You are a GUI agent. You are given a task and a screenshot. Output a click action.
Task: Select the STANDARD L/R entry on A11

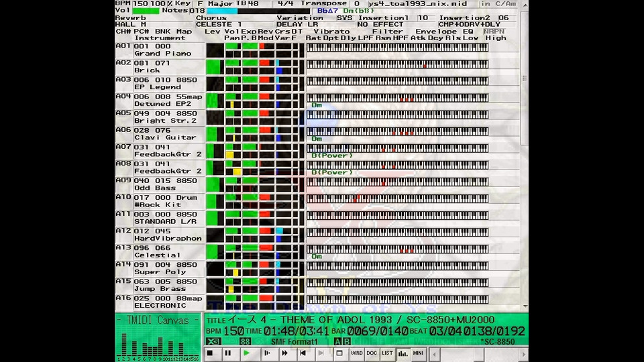pyautogui.click(x=165, y=222)
